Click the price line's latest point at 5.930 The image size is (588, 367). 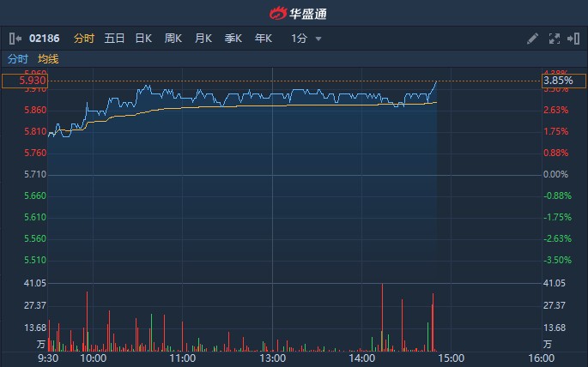[x=436, y=81]
